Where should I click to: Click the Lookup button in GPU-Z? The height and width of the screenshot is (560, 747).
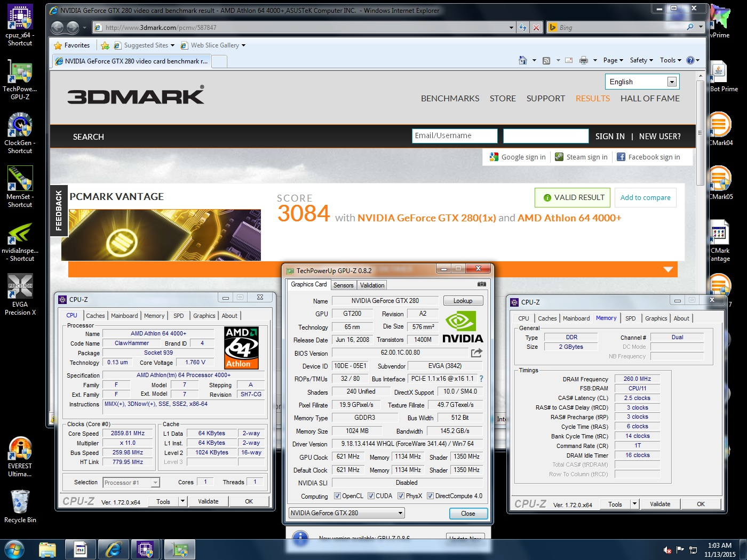[463, 301]
